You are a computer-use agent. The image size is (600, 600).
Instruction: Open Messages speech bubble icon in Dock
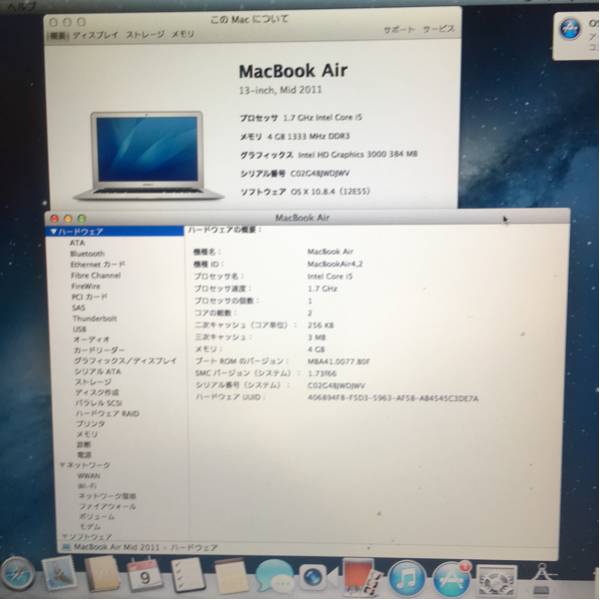point(274,577)
